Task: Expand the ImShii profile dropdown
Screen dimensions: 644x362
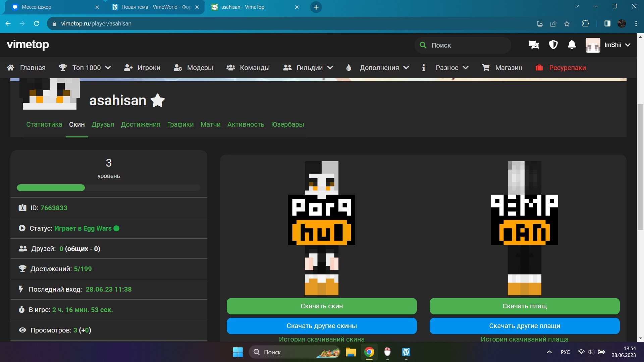Action: (628, 45)
